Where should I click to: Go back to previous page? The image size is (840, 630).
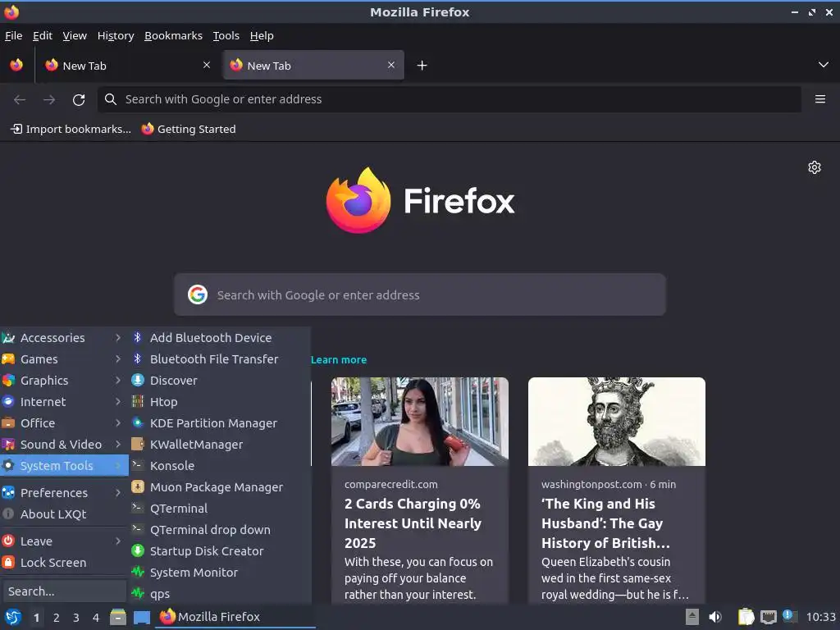coord(20,99)
